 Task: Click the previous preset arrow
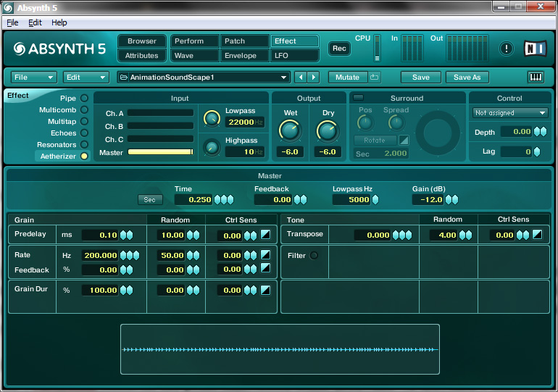[301, 78]
